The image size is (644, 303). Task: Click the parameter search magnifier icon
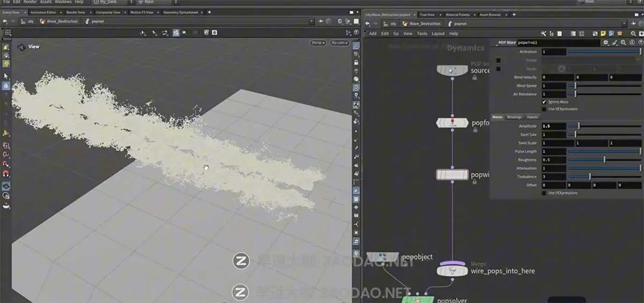(623, 42)
